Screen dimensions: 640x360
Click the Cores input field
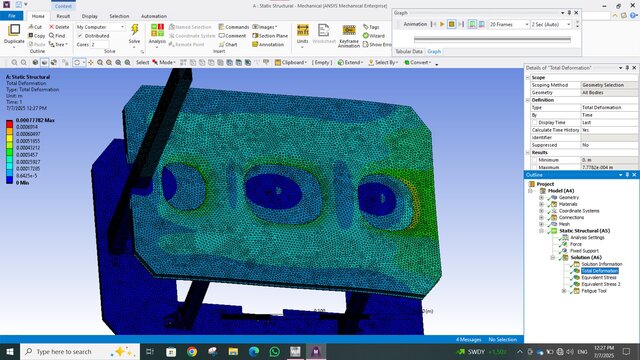[99, 44]
